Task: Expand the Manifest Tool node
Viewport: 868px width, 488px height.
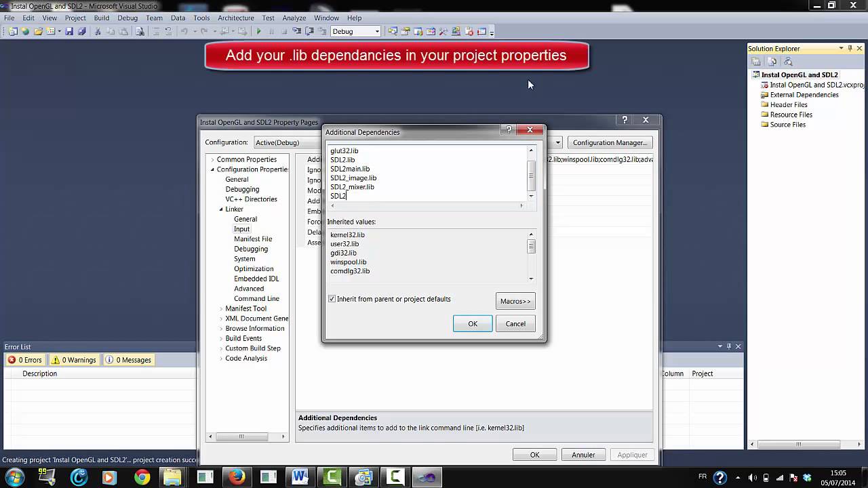Action: tap(221, 308)
